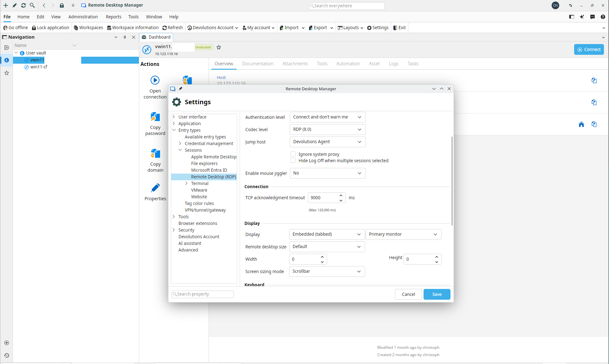
Task: Click the blue Connect button
Action: point(589,49)
